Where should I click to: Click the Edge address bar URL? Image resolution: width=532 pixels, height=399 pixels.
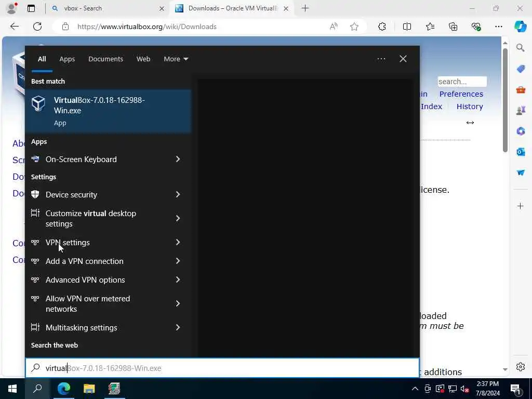tap(147, 26)
